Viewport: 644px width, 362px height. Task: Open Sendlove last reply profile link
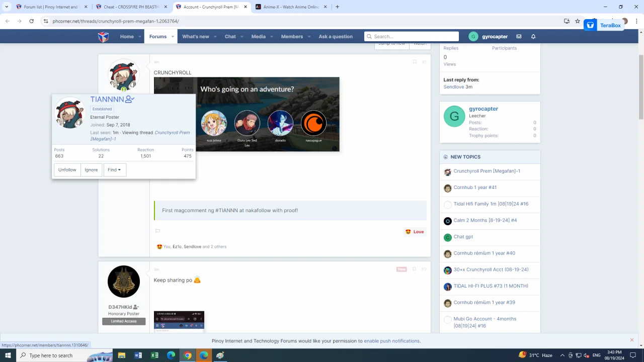click(453, 87)
